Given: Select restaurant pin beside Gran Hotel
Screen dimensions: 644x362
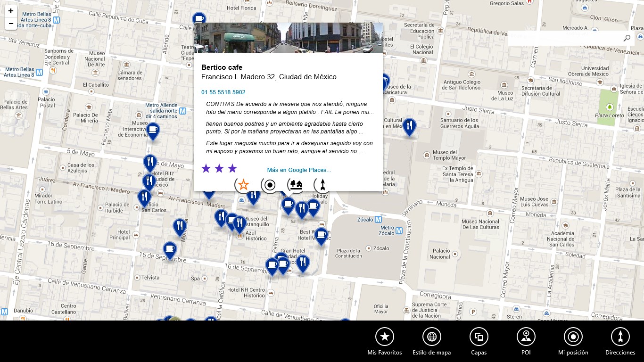Looking at the screenshot, I should coord(303,263).
